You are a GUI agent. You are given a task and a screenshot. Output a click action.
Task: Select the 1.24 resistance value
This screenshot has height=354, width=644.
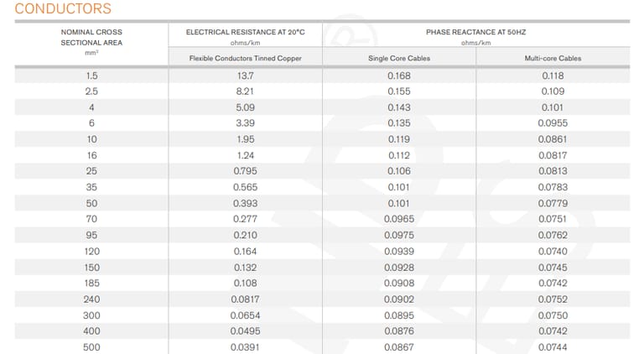[245, 155]
